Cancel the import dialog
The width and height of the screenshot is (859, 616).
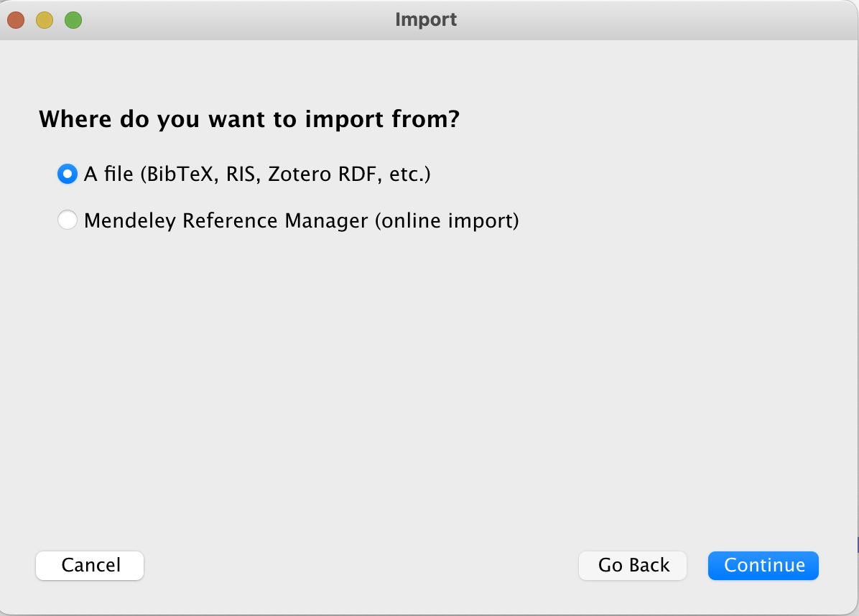90,565
